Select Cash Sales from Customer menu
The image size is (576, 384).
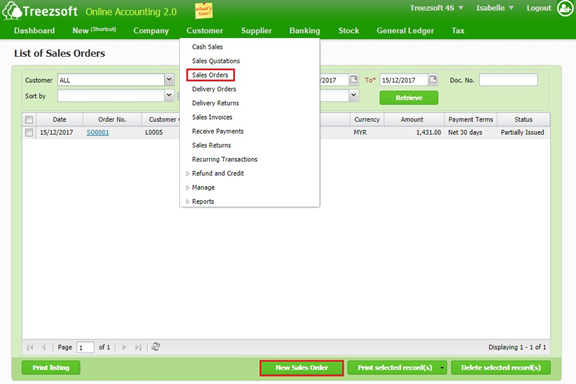click(x=207, y=47)
